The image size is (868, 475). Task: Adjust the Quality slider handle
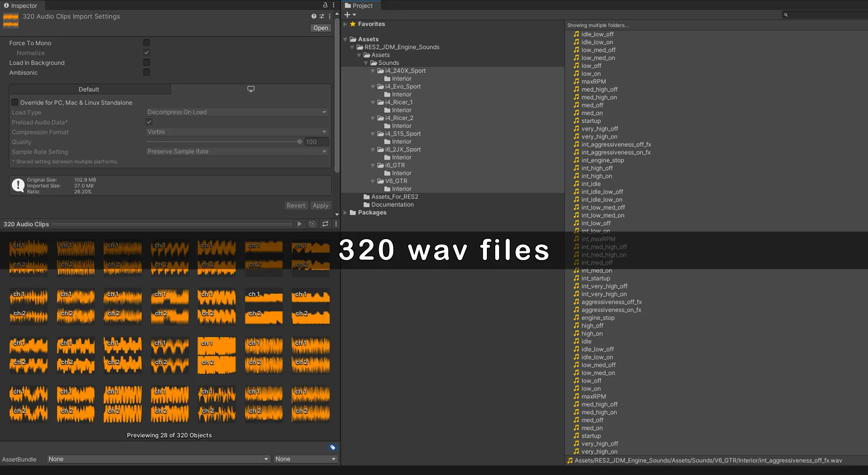click(300, 142)
